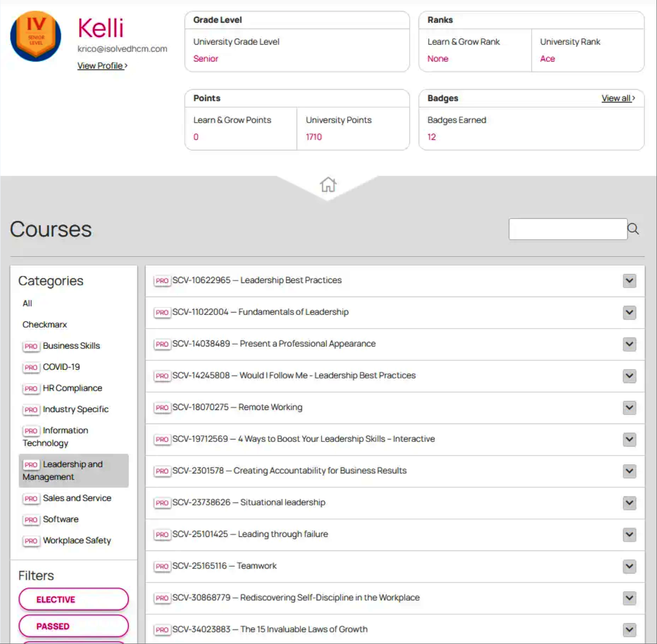Click the magnifying glass search icon

click(x=633, y=229)
